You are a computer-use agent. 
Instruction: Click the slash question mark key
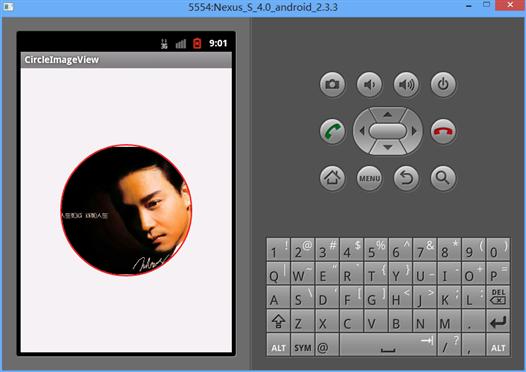(449, 345)
